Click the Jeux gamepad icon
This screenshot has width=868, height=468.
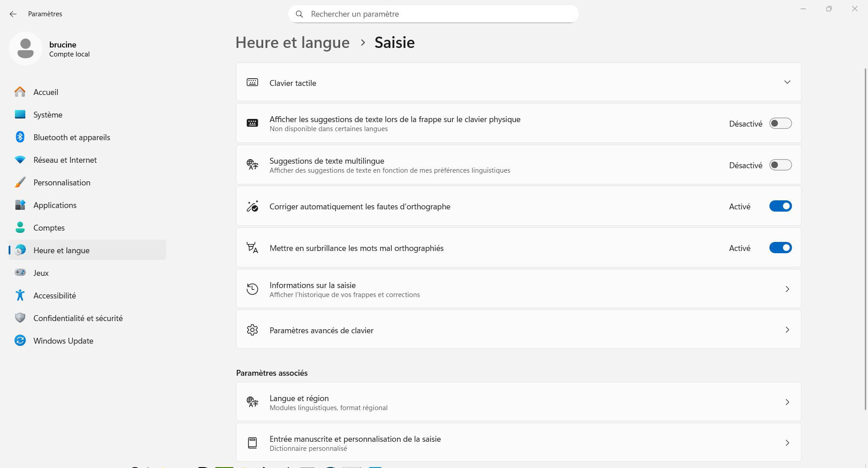coord(20,273)
